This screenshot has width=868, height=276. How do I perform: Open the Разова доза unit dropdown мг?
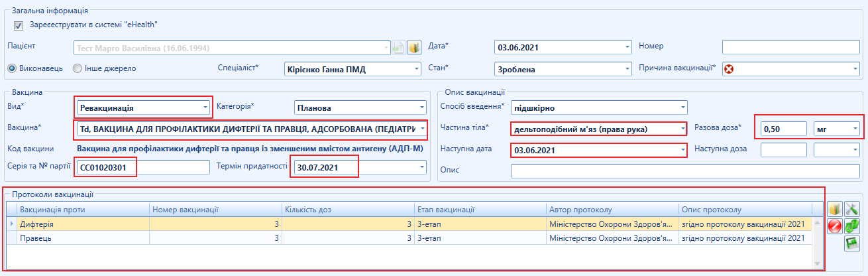click(x=854, y=129)
